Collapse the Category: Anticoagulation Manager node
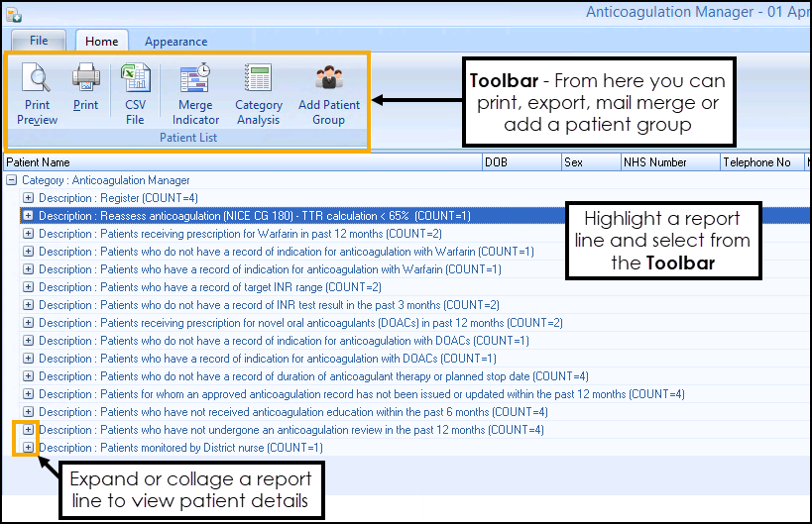 point(11,180)
